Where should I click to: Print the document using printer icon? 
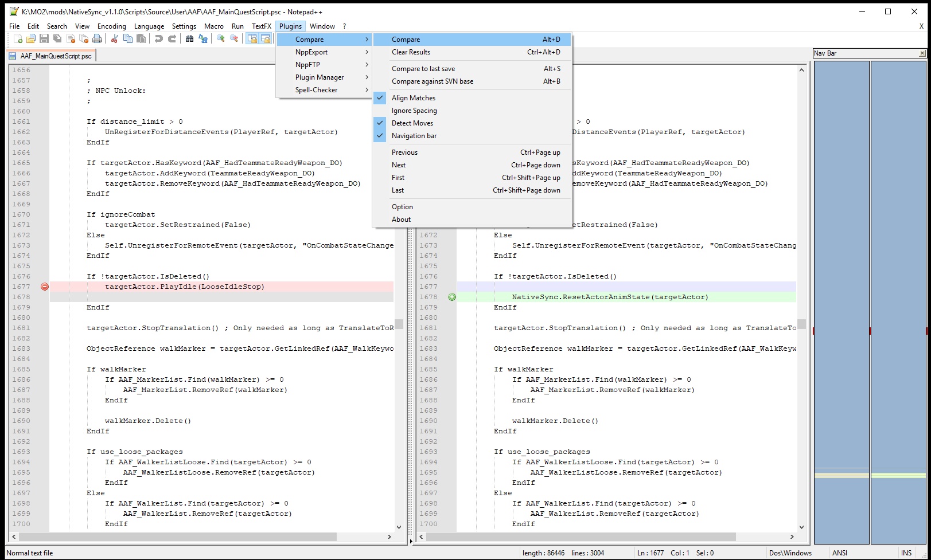click(97, 38)
